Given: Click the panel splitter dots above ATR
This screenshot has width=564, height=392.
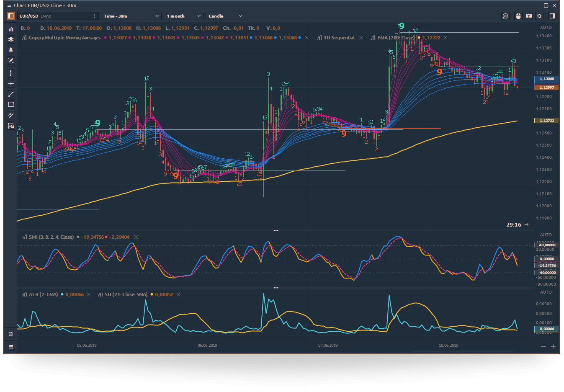Looking at the screenshot, I should point(276,288).
